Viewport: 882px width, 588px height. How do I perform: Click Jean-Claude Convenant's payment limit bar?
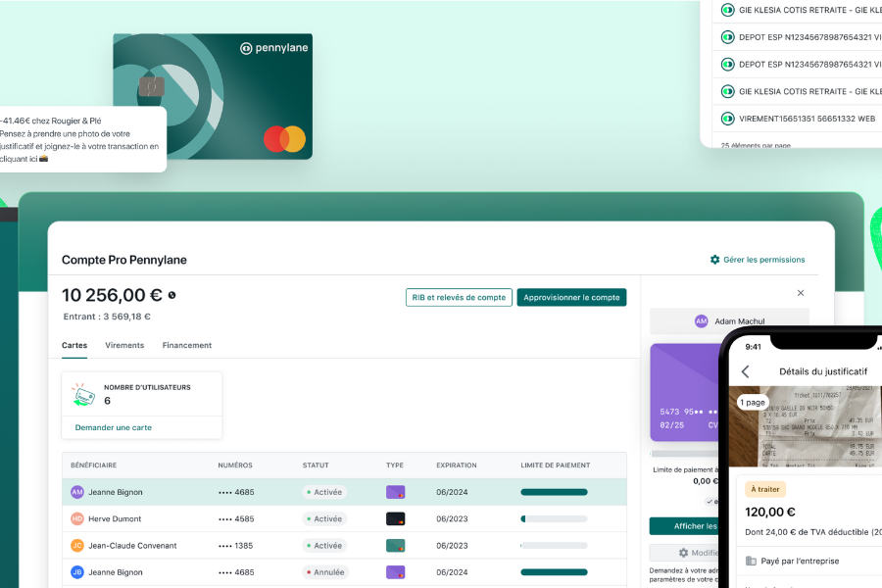click(x=554, y=545)
